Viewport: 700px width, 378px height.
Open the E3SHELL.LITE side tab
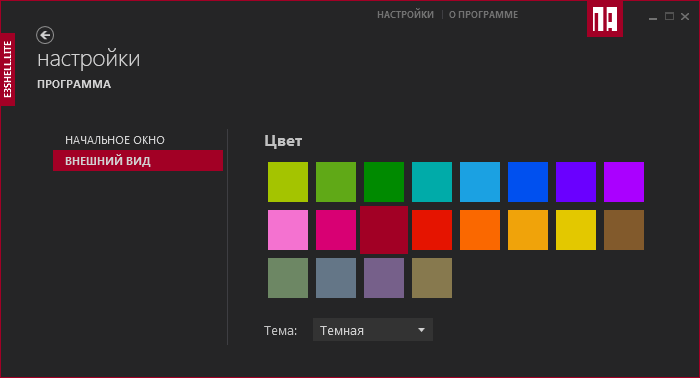tap(8, 69)
